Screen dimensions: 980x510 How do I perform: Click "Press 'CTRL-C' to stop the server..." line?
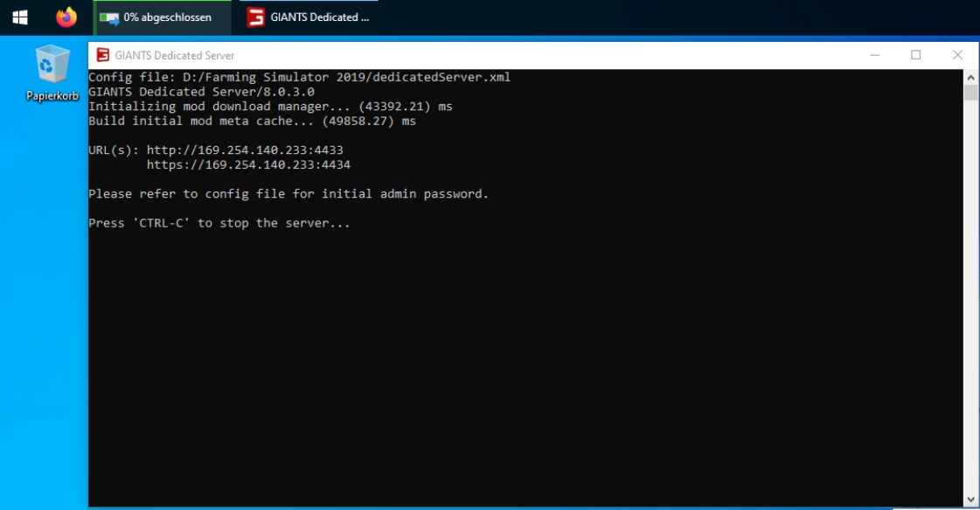pyautogui.click(x=219, y=223)
